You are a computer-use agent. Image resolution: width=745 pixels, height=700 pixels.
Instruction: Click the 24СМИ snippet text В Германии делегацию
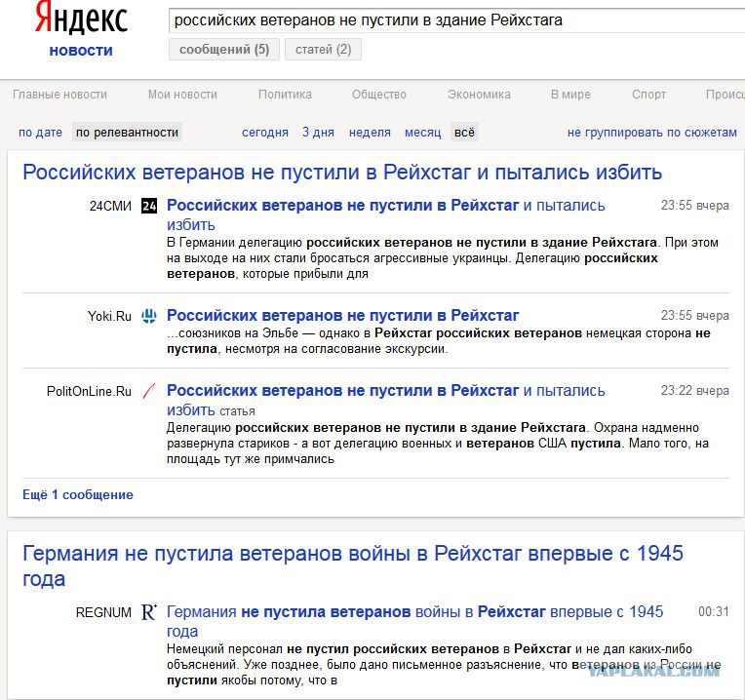click(443, 258)
